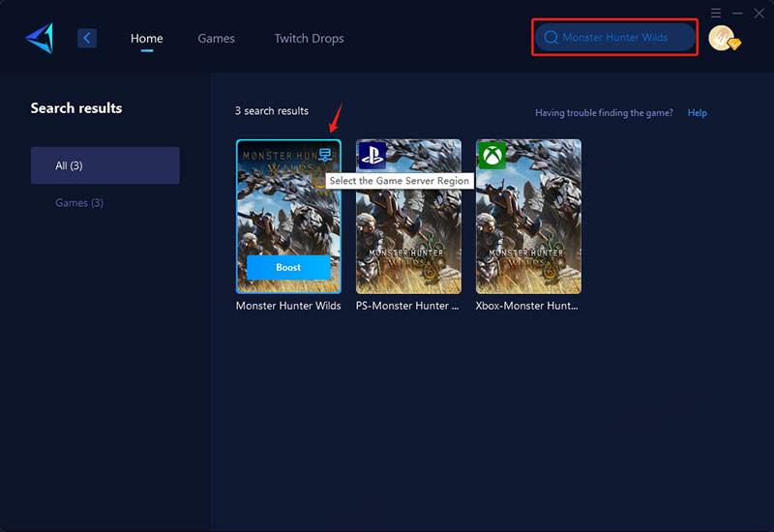Open the Twitch Drops tab
This screenshot has height=532, width=774.
point(309,39)
